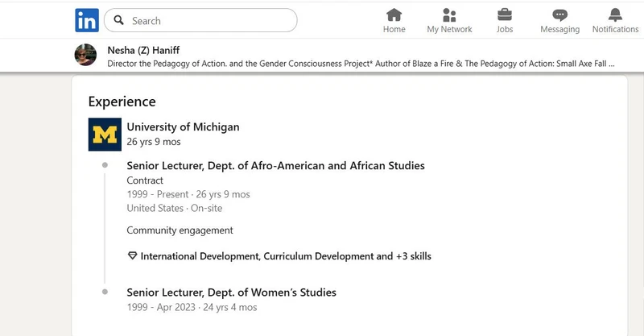Open the University of Michigan company link

point(183,127)
